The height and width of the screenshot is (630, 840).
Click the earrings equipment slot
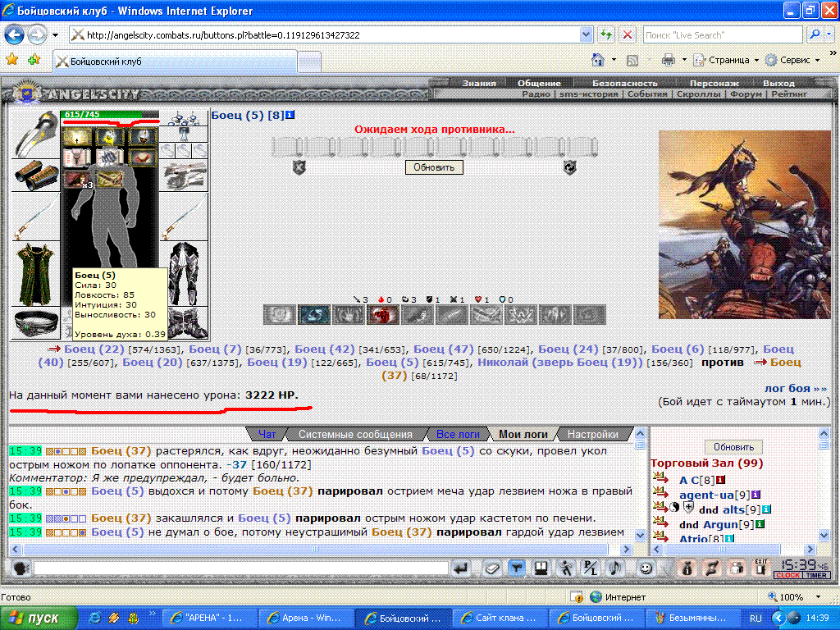point(184,118)
